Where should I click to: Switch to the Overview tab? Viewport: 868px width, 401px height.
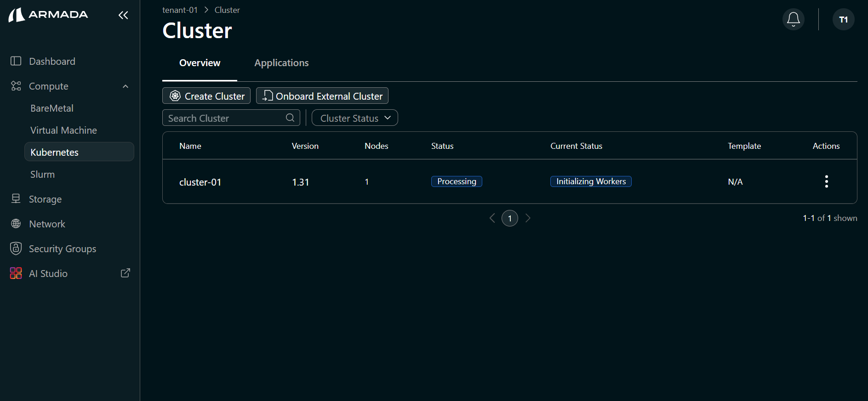point(200,63)
